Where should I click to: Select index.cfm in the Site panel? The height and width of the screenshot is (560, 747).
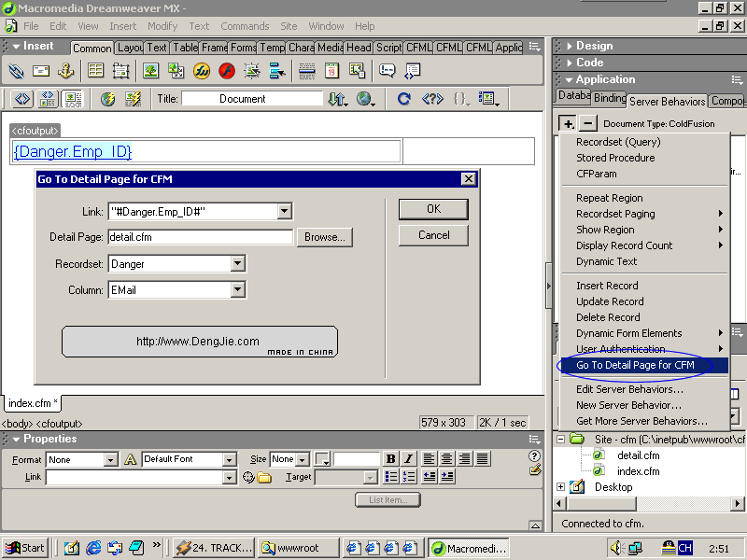click(x=638, y=471)
